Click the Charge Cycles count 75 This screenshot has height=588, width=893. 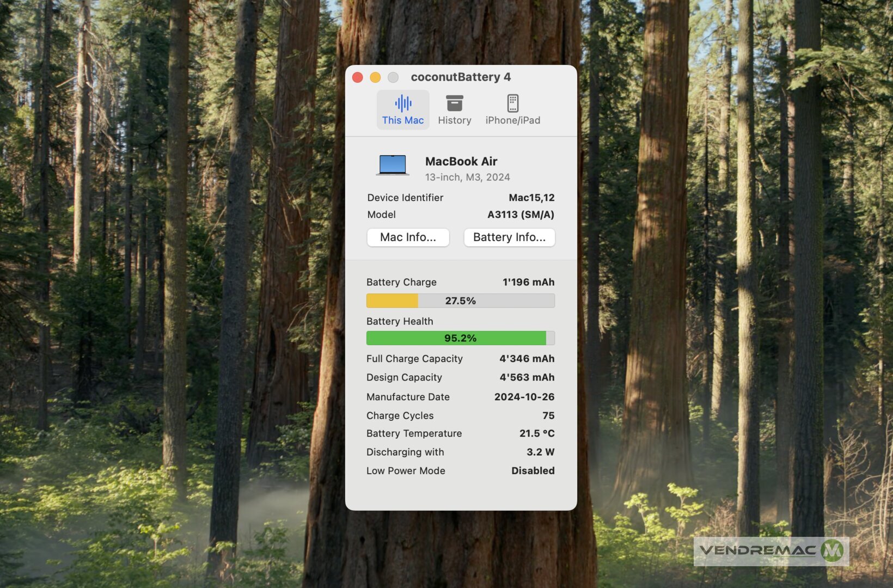[x=548, y=415]
